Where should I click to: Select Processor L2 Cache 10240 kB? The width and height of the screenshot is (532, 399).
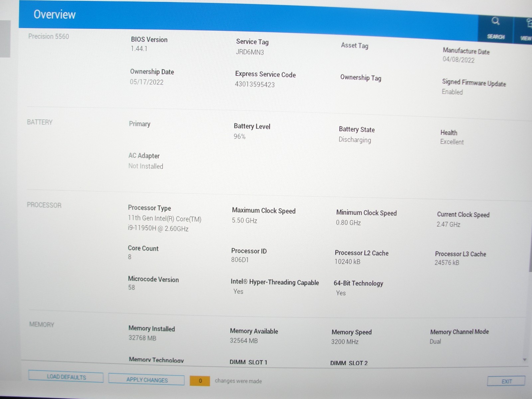[347, 261]
